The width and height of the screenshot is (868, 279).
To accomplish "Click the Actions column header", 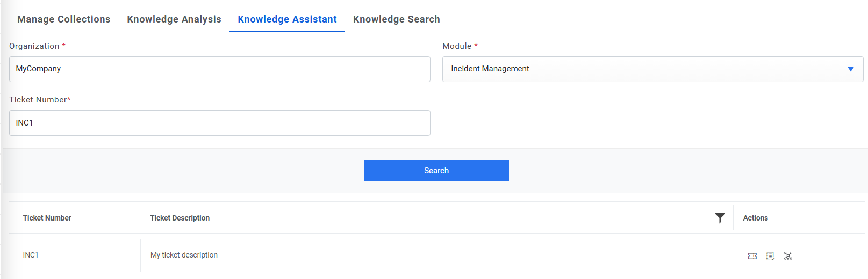I will pos(755,218).
